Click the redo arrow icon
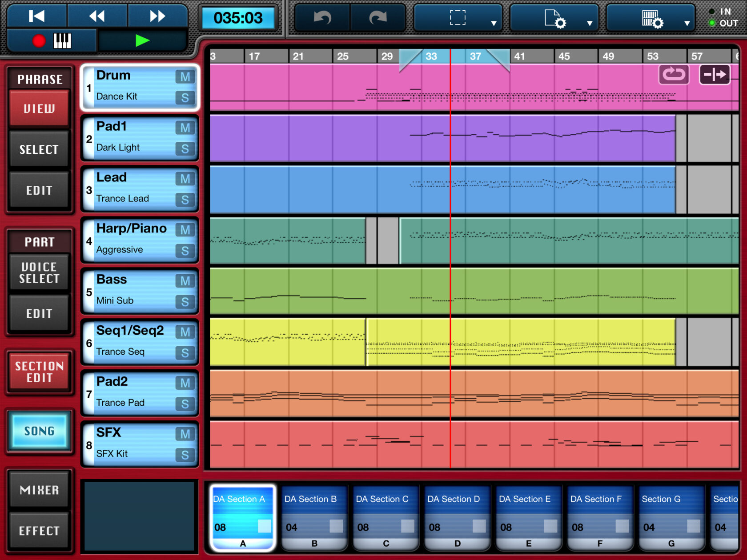This screenshot has width=747, height=560. point(378,18)
